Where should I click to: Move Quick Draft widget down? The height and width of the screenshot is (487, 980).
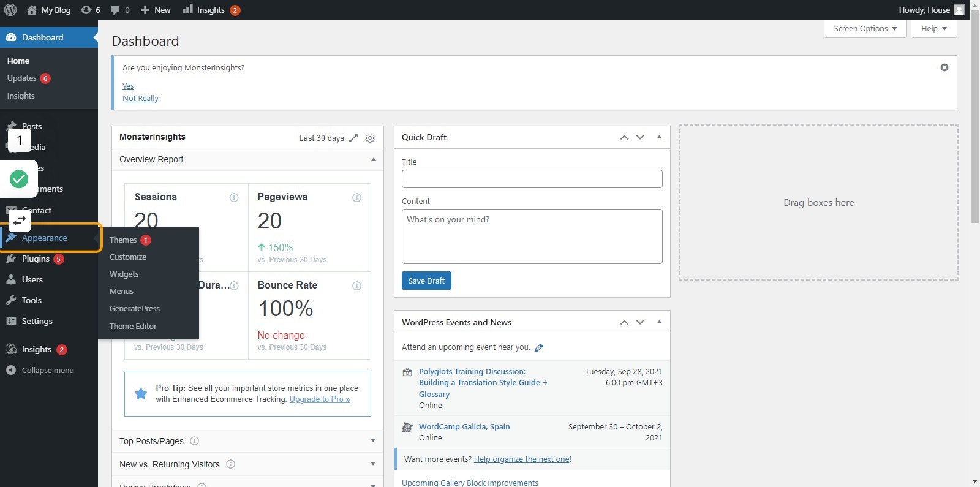(640, 137)
